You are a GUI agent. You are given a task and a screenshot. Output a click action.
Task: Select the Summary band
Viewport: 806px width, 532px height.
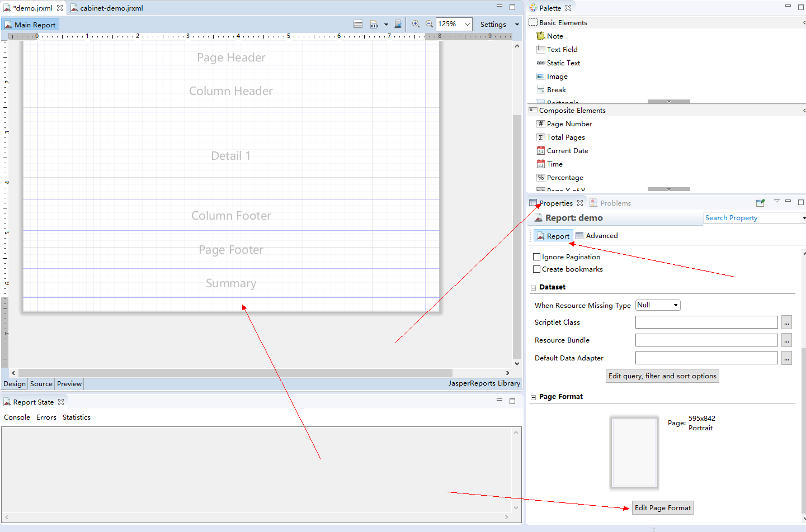(231, 283)
